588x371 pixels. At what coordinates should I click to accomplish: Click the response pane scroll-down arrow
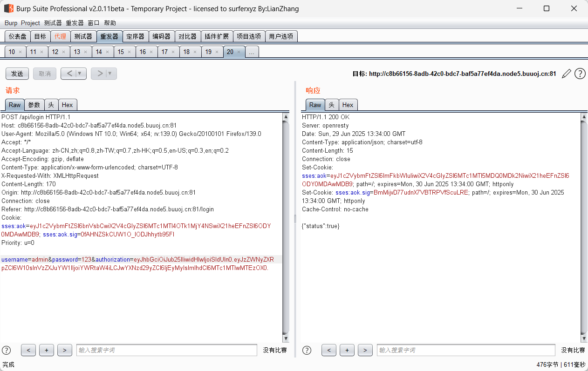[x=583, y=338]
